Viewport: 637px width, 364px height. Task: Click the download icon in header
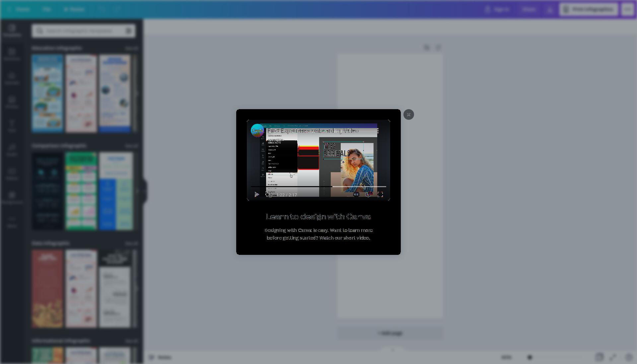pyautogui.click(x=550, y=9)
